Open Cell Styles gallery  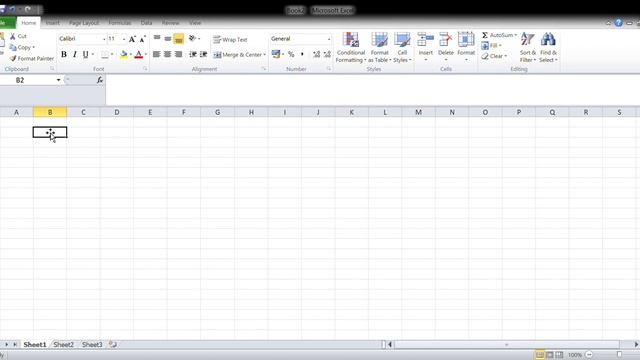pyautogui.click(x=402, y=47)
